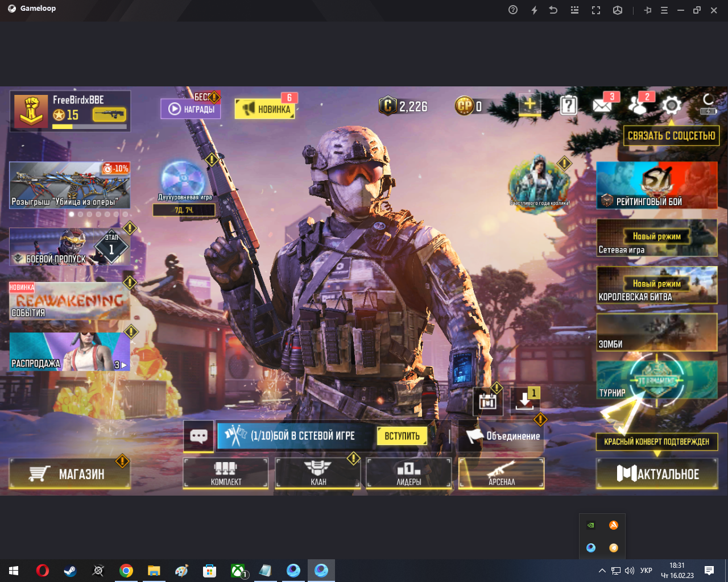Open the КОМПЛЕКТ loadout tab

coord(226,473)
